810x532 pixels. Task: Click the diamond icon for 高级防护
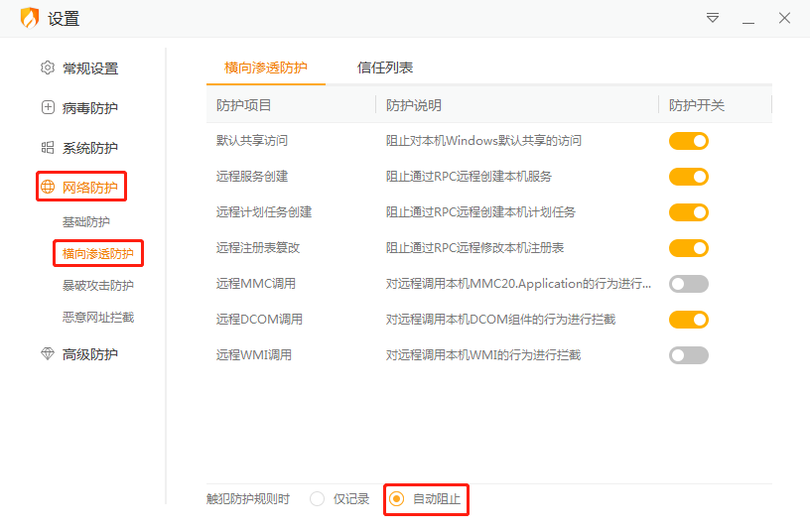[x=48, y=354]
